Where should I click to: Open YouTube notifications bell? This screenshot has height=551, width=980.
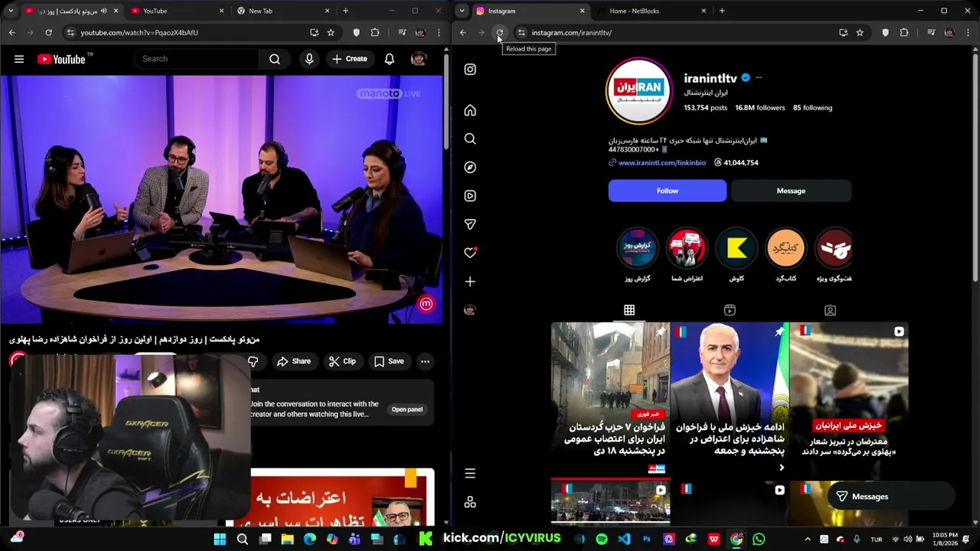(390, 59)
